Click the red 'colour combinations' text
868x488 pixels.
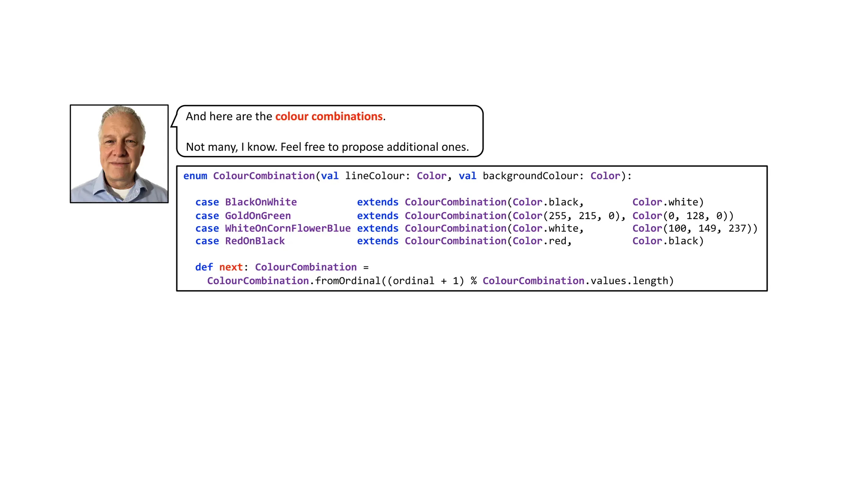(329, 116)
